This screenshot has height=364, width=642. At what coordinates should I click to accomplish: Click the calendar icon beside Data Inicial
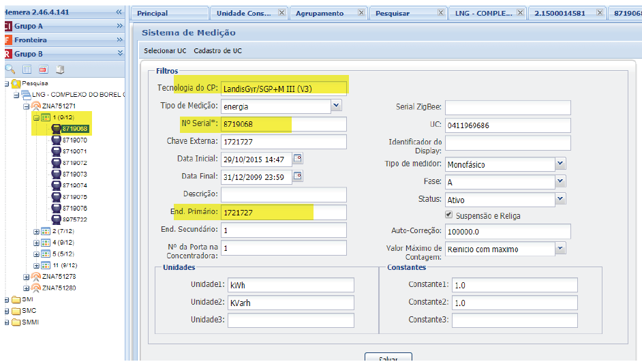pyautogui.click(x=297, y=159)
